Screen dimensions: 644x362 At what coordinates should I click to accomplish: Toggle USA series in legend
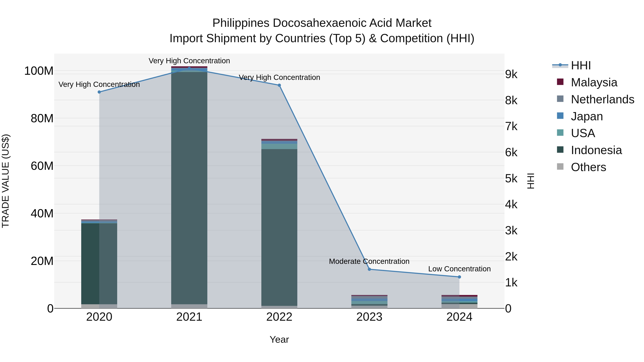point(576,133)
